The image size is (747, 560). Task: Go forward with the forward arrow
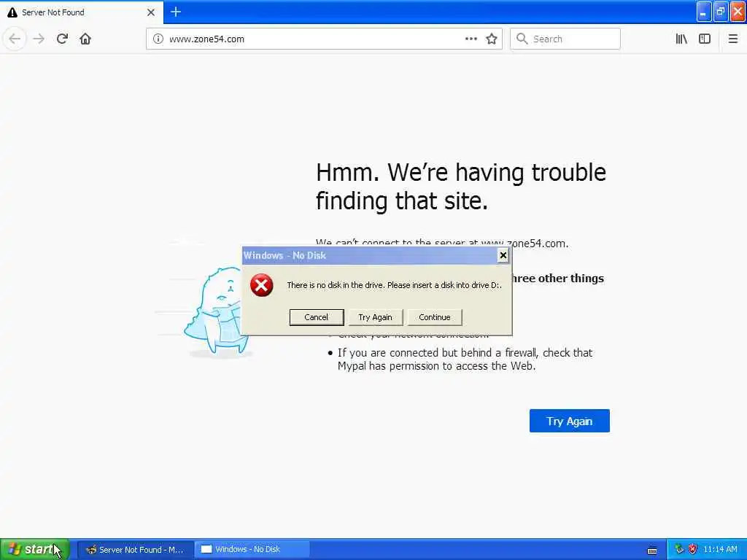click(39, 39)
